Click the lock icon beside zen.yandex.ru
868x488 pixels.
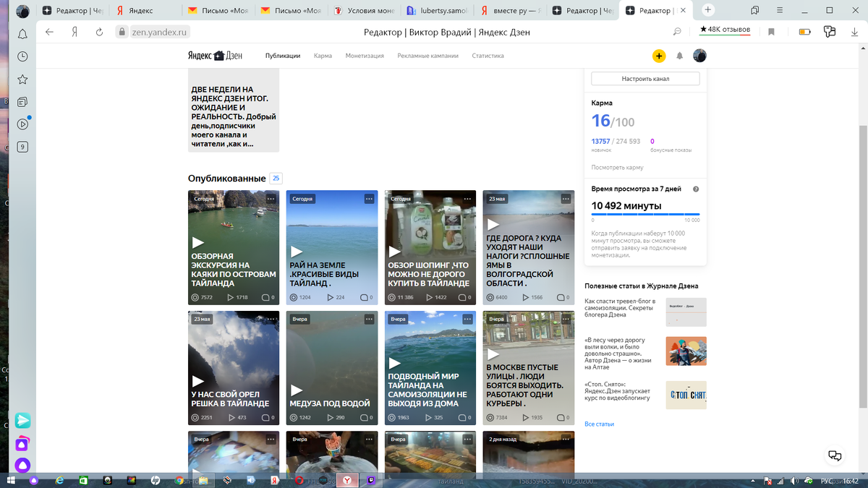[x=122, y=32]
